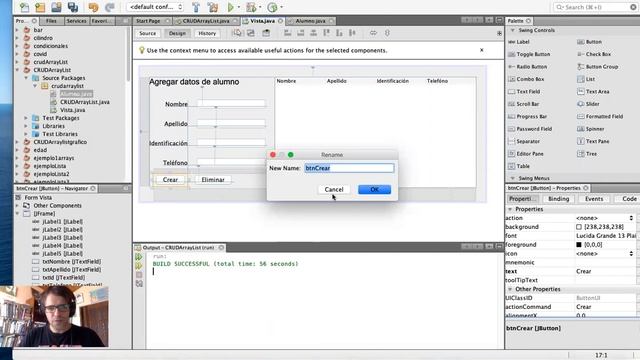Viewport: 640px width, 360px height.
Task: Switch to the Services panel tab
Action: tap(76, 21)
